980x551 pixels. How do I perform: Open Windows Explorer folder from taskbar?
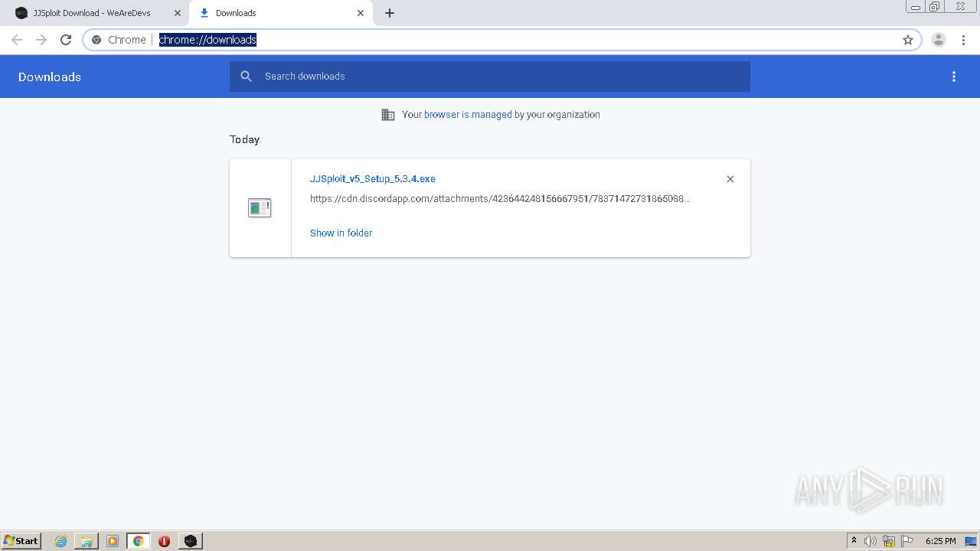87,541
